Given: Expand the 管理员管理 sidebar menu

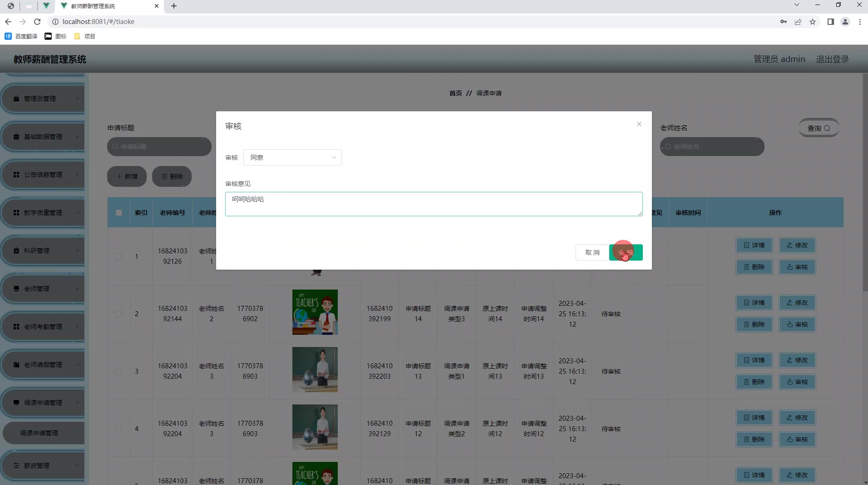Looking at the screenshot, I should tap(43, 99).
